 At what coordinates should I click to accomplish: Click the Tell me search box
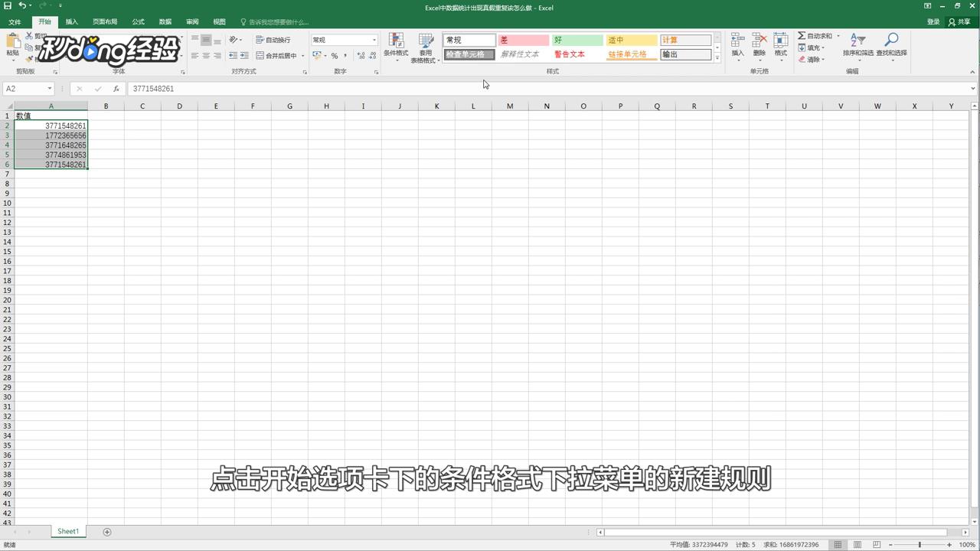tap(275, 22)
